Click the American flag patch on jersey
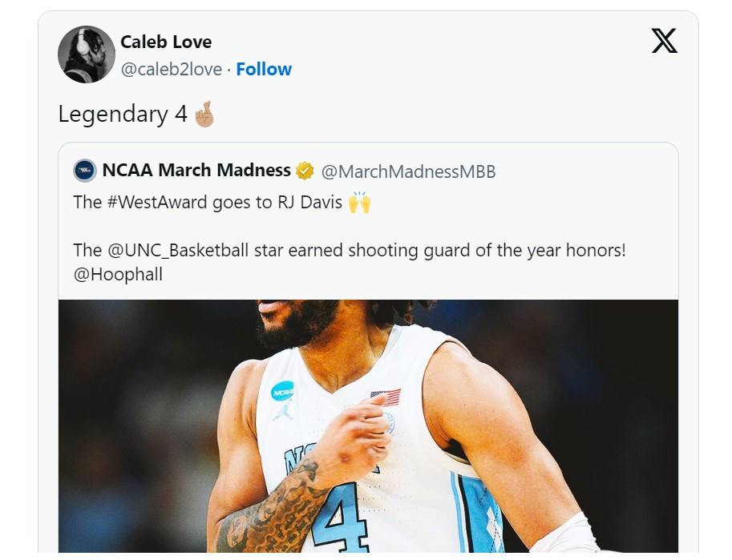 [x=386, y=397]
